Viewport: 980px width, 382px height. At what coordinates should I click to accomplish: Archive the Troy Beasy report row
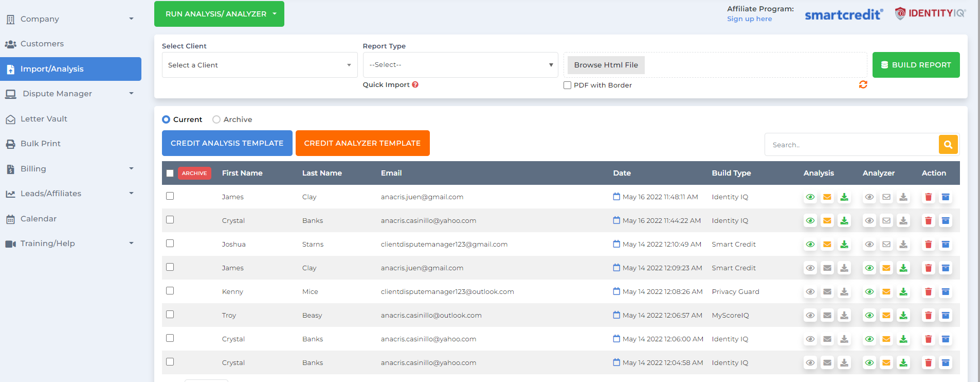(x=945, y=316)
